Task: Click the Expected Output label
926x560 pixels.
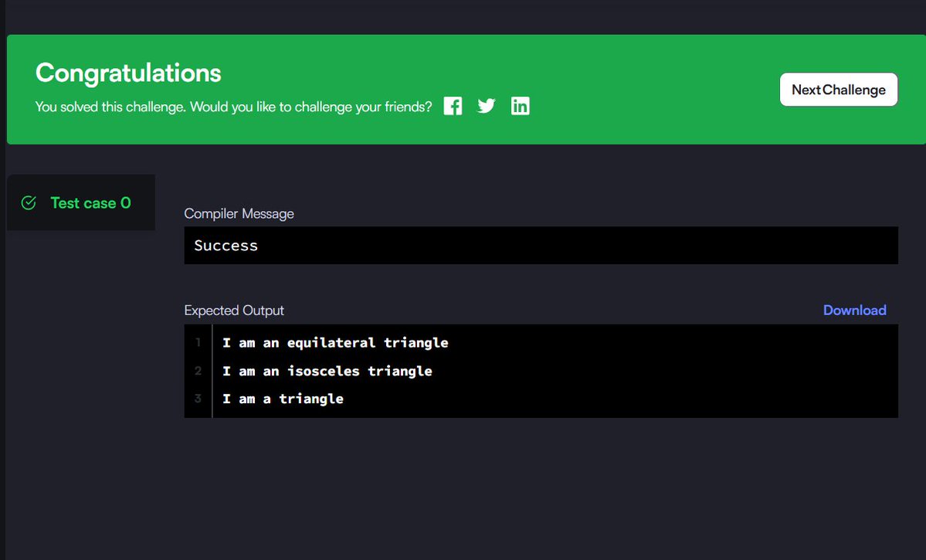Action: (x=233, y=310)
